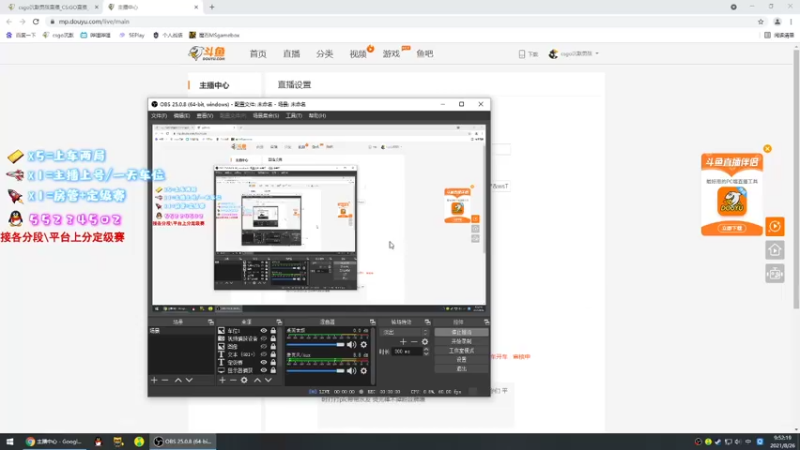
Task: Add a new source with the sources plus button
Action: click(222, 380)
